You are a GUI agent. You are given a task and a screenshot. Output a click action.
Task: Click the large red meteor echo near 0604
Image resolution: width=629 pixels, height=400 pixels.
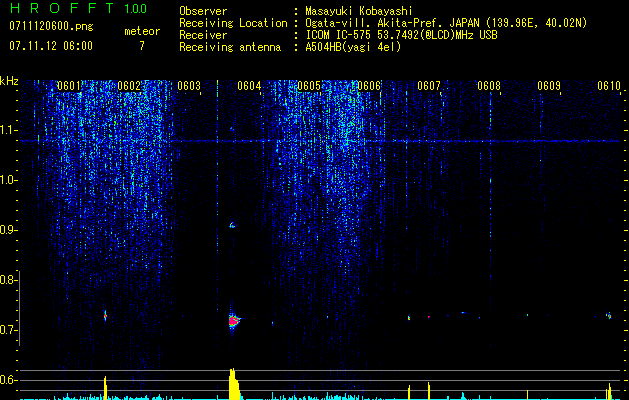[x=234, y=321]
